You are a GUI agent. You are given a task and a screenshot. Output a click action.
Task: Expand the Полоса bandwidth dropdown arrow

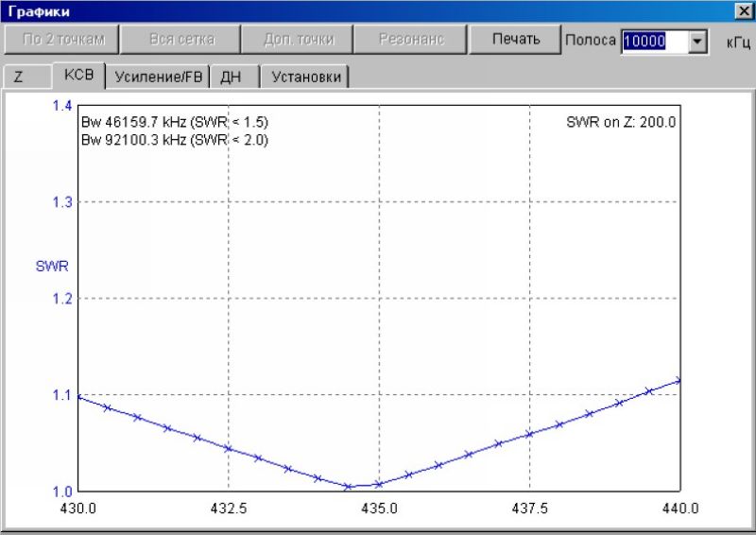pyautogui.click(x=698, y=41)
